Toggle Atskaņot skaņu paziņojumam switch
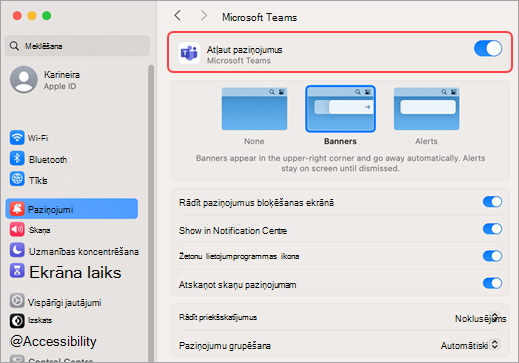The height and width of the screenshot is (363, 519). point(492,283)
